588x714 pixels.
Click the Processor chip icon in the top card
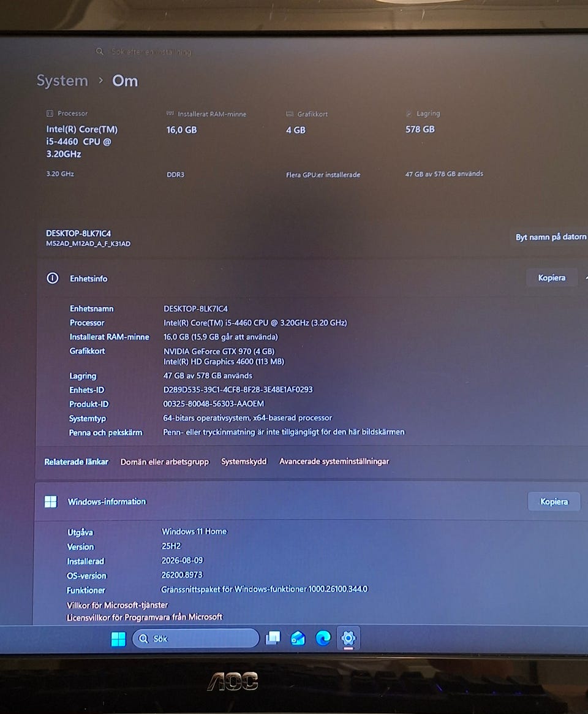(x=50, y=113)
